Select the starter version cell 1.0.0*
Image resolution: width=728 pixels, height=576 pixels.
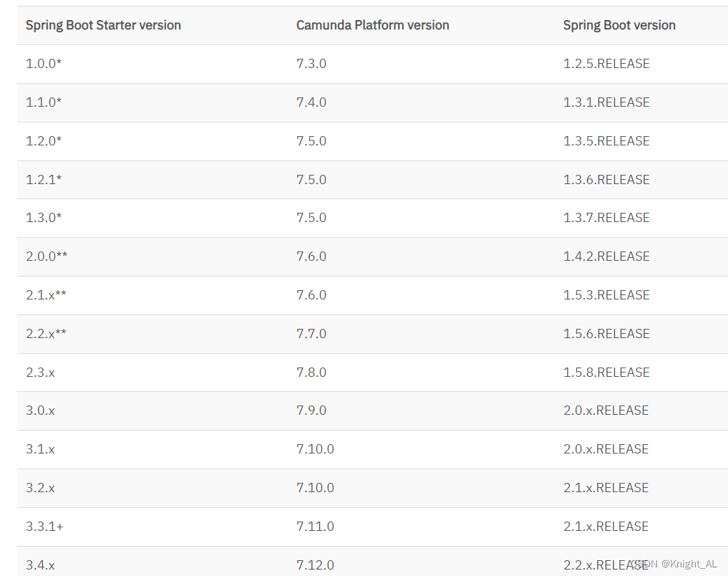(44, 64)
